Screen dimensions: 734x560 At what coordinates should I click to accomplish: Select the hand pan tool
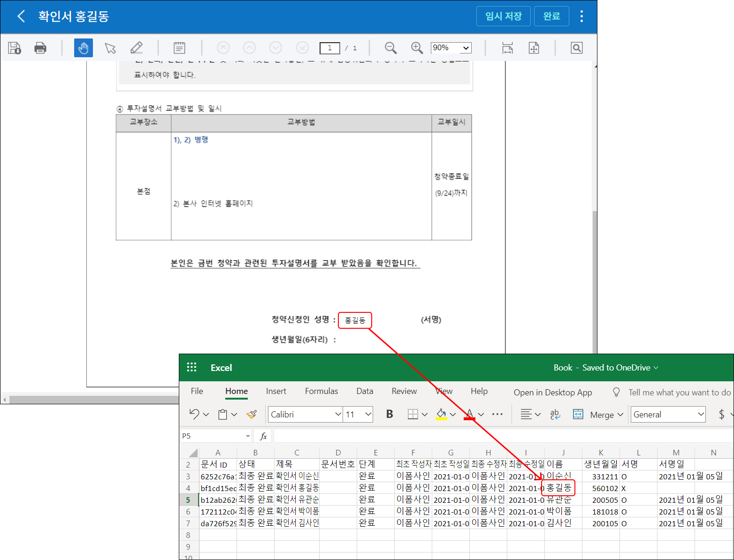(x=84, y=48)
